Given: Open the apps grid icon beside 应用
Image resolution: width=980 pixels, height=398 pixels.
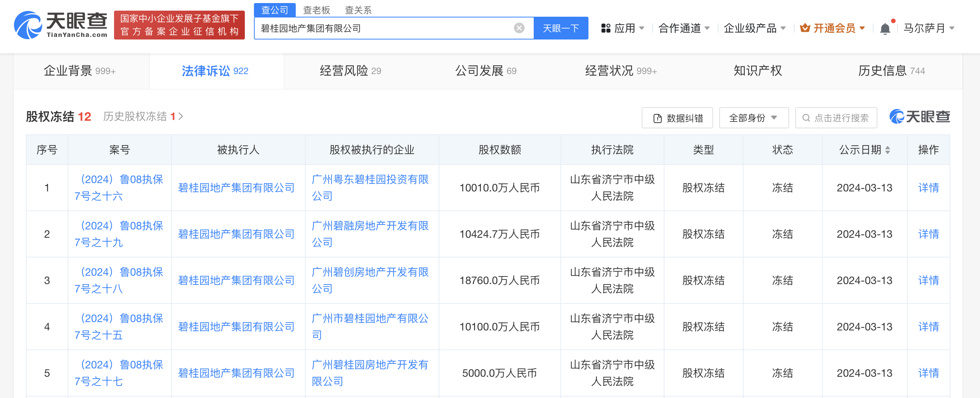Looking at the screenshot, I should (606, 28).
